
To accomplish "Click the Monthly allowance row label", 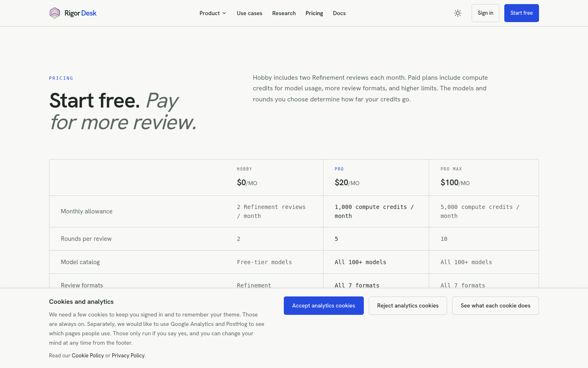I will click(87, 211).
